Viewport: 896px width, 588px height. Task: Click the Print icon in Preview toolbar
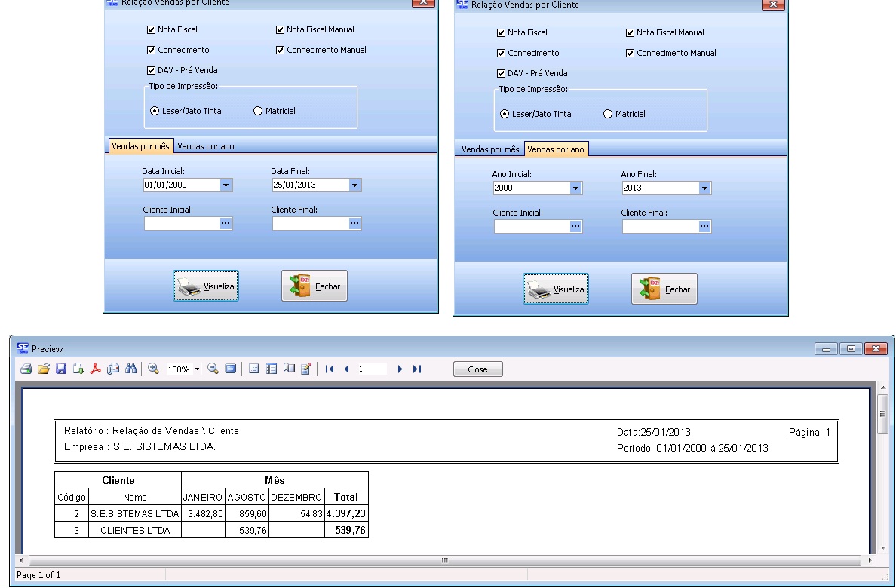click(x=26, y=369)
